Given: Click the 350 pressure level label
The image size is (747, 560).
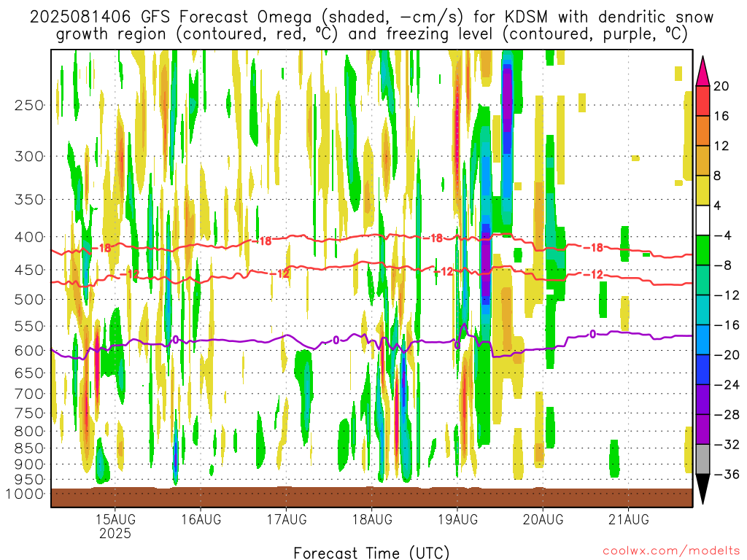Looking at the screenshot, I should [x=29, y=199].
